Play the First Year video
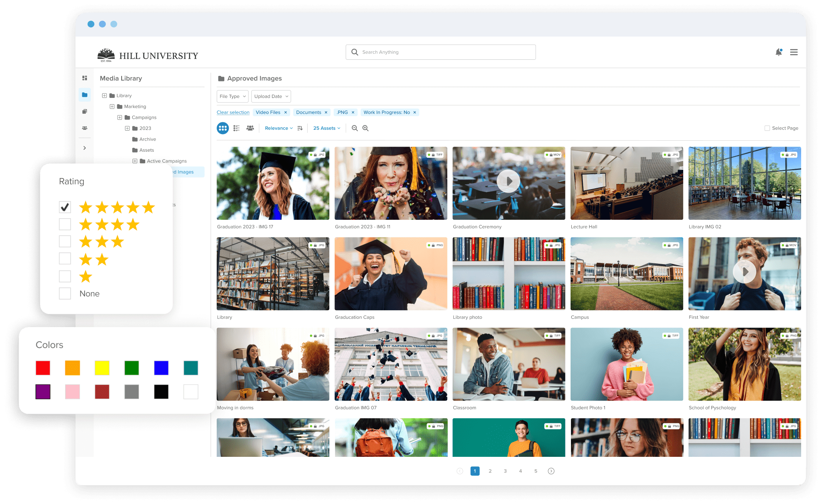 (744, 272)
